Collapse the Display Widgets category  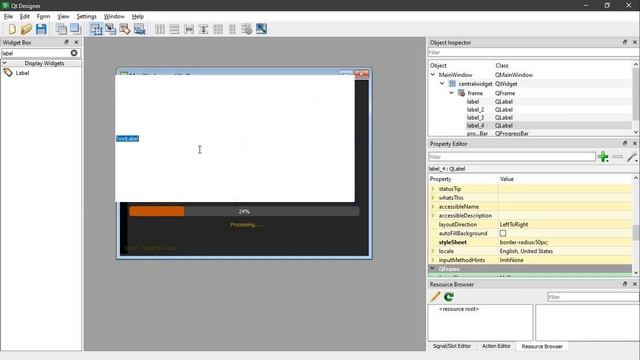[4, 63]
